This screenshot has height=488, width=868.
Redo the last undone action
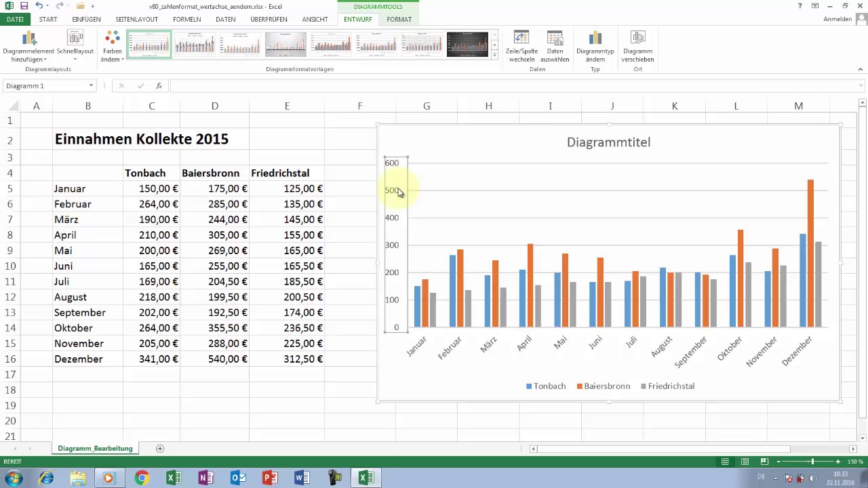[x=60, y=6]
